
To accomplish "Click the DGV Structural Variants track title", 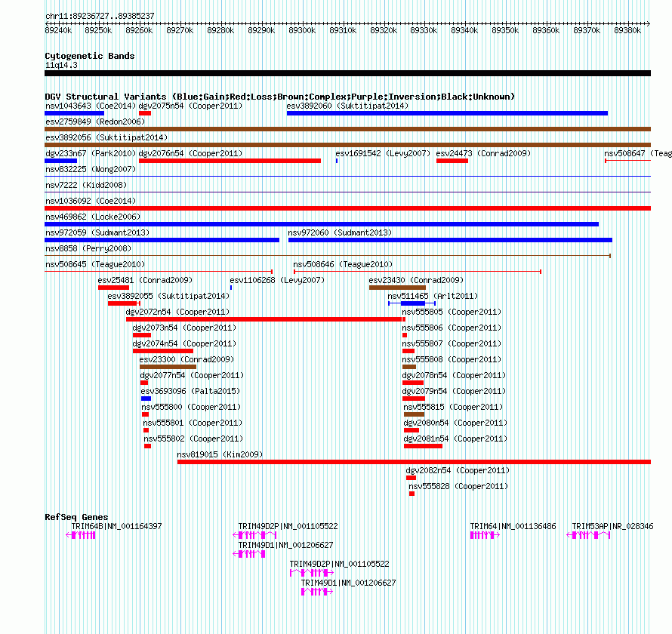I will click(280, 97).
